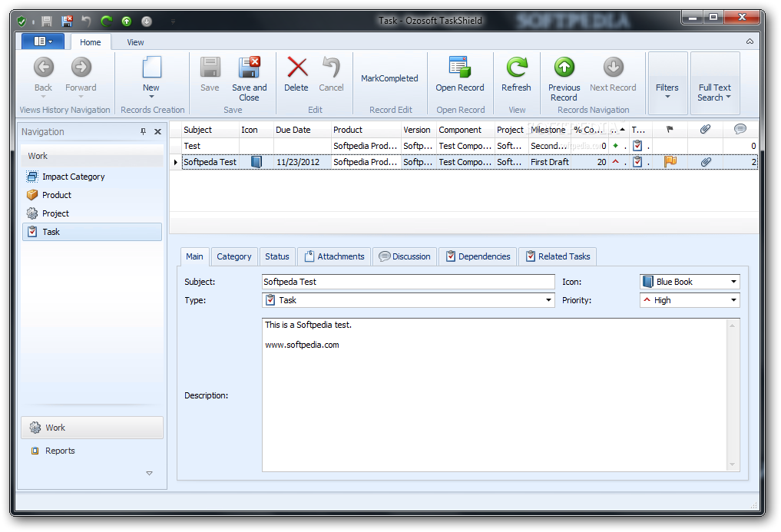Sort by the discussion bubble column header
The image size is (781, 532).
[740, 130]
